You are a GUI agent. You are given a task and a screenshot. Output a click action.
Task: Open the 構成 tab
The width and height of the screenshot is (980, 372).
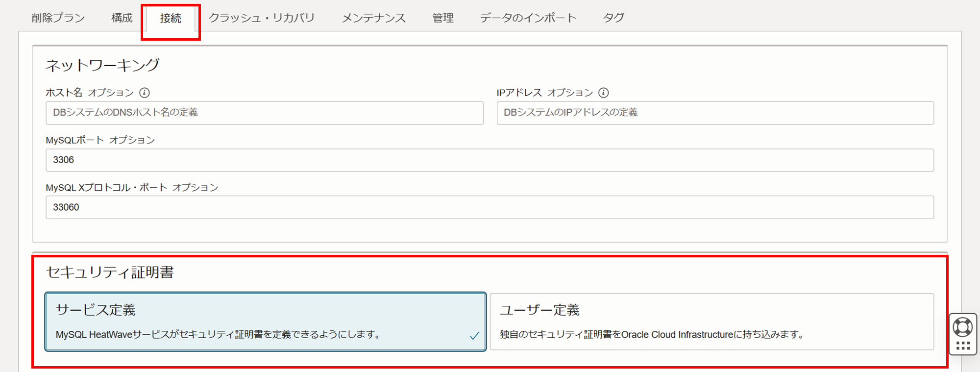click(x=122, y=18)
